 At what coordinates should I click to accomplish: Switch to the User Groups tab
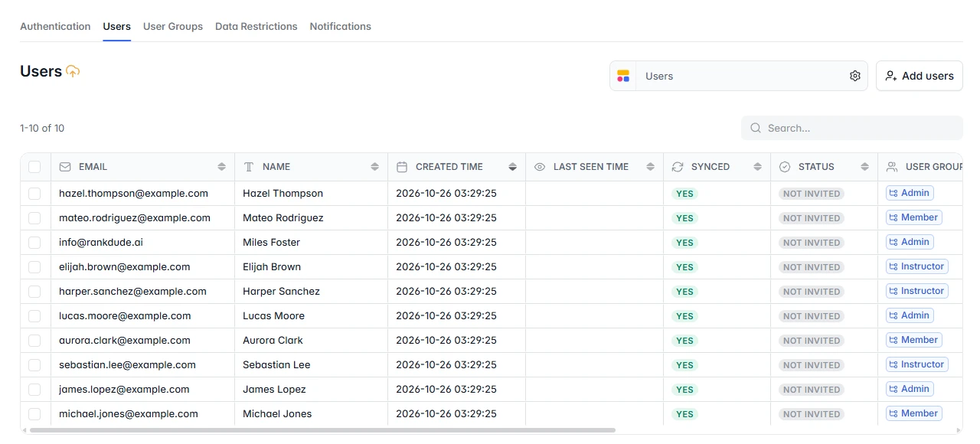(x=173, y=26)
